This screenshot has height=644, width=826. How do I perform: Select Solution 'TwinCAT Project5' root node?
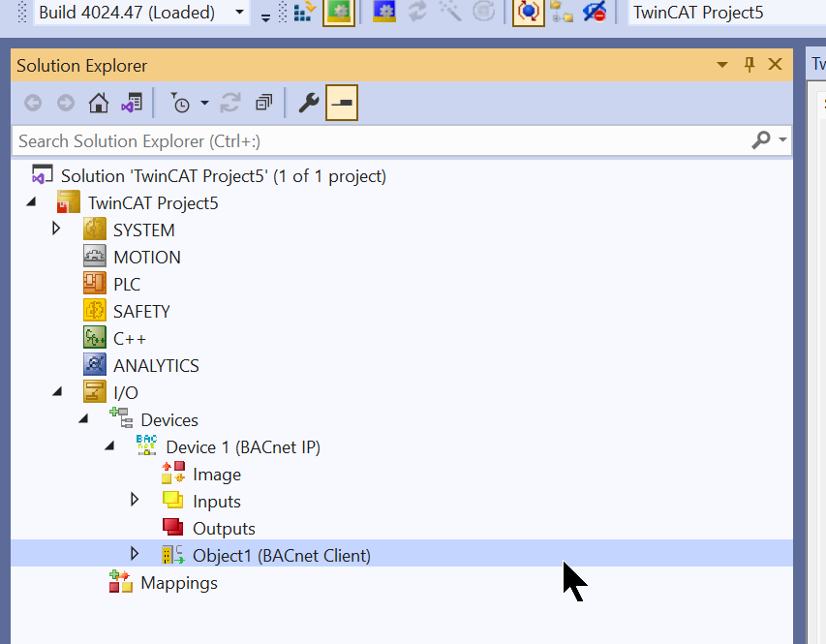[224, 176]
